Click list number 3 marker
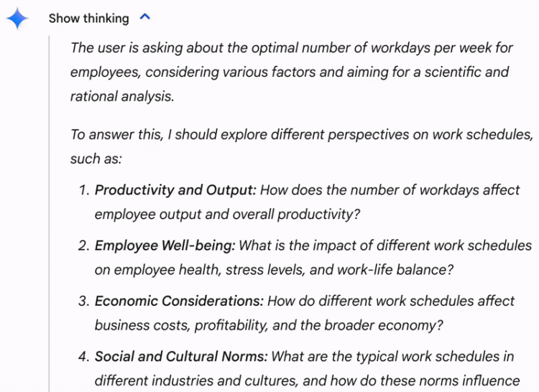 pyautogui.click(x=84, y=302)
